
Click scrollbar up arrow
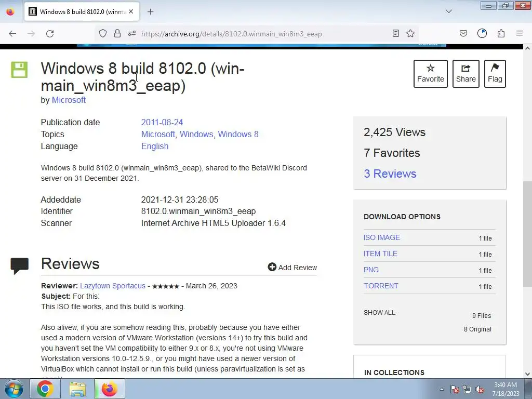[527, 48]
